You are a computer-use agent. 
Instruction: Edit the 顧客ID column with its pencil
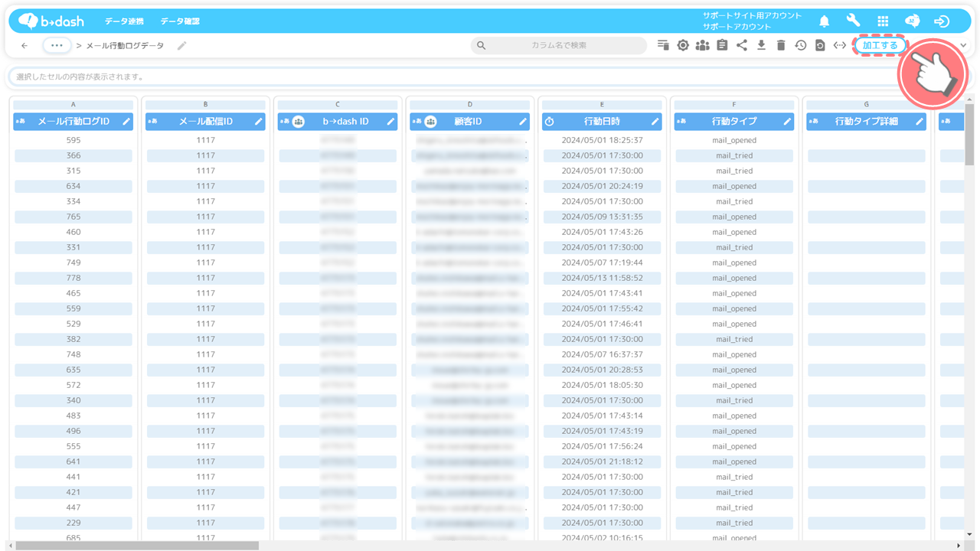pos(523,121)
